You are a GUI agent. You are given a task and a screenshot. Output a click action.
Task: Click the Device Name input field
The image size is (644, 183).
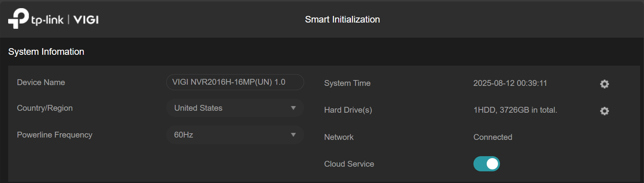[235, 82]
